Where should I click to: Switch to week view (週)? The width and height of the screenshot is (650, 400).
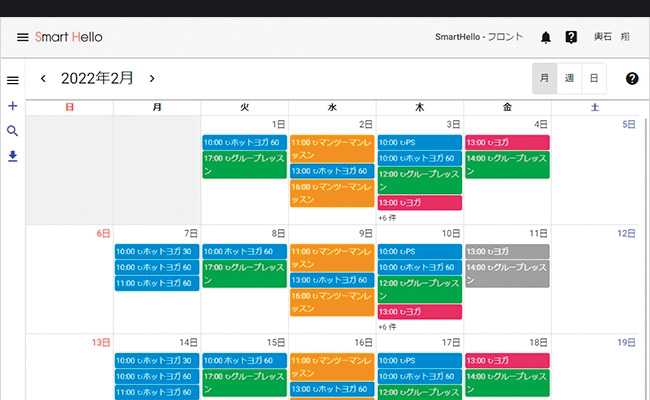point(569,78)
